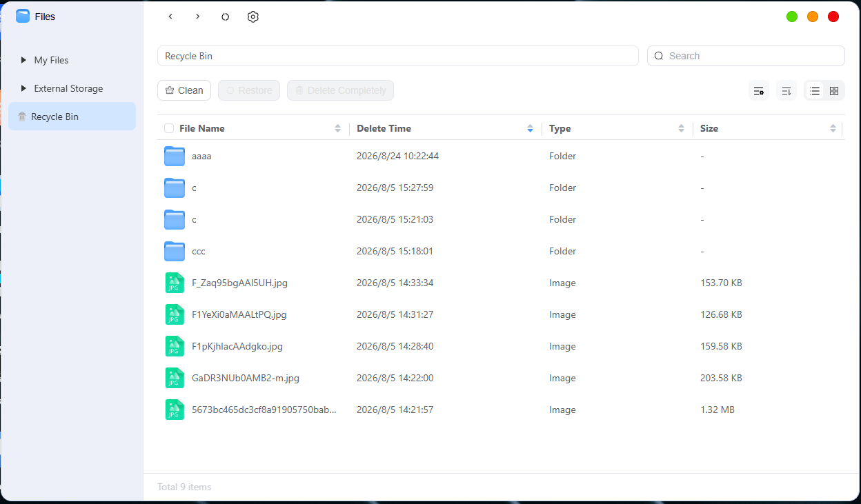This screenshot has width=861, height=504.
Task: Click the Total 9 items status text
Action: coord(184,487)
